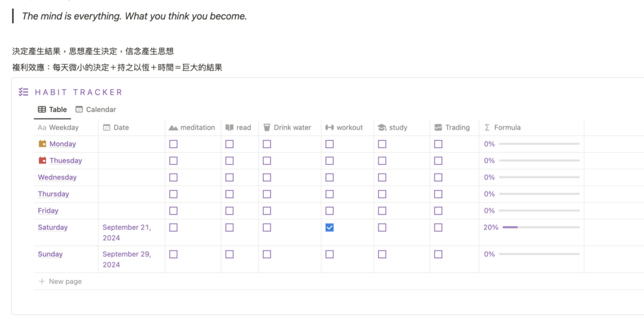Screen dimensions: 644x321
Task: Click the Trading chart column icon
Action: tap(438, 127)
